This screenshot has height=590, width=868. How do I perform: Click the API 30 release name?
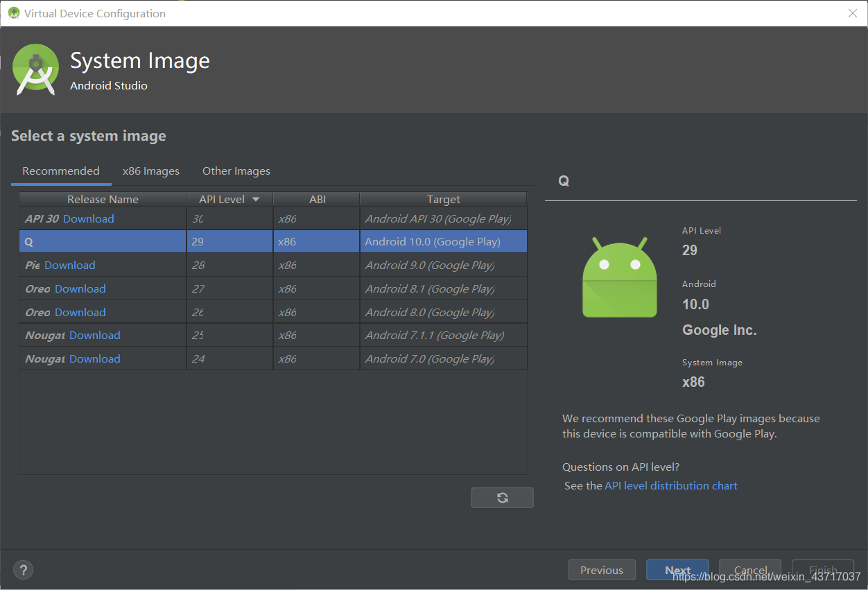click(x=42, y=218)
